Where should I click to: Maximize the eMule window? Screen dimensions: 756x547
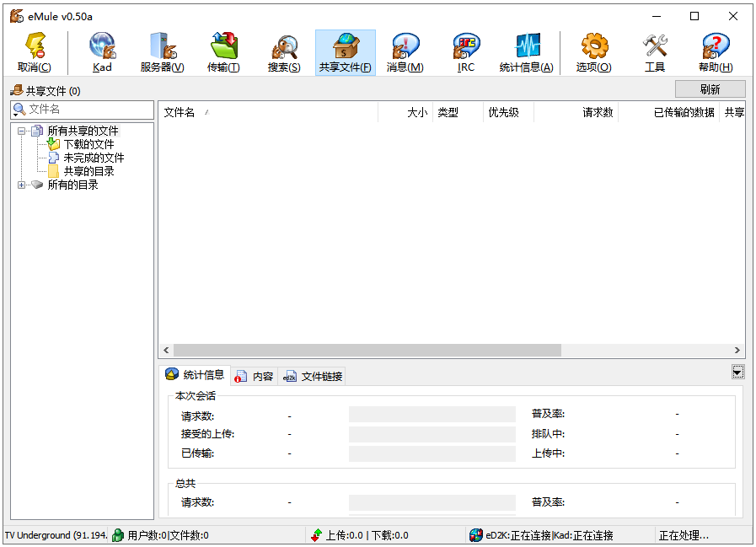tap(694, 16)
